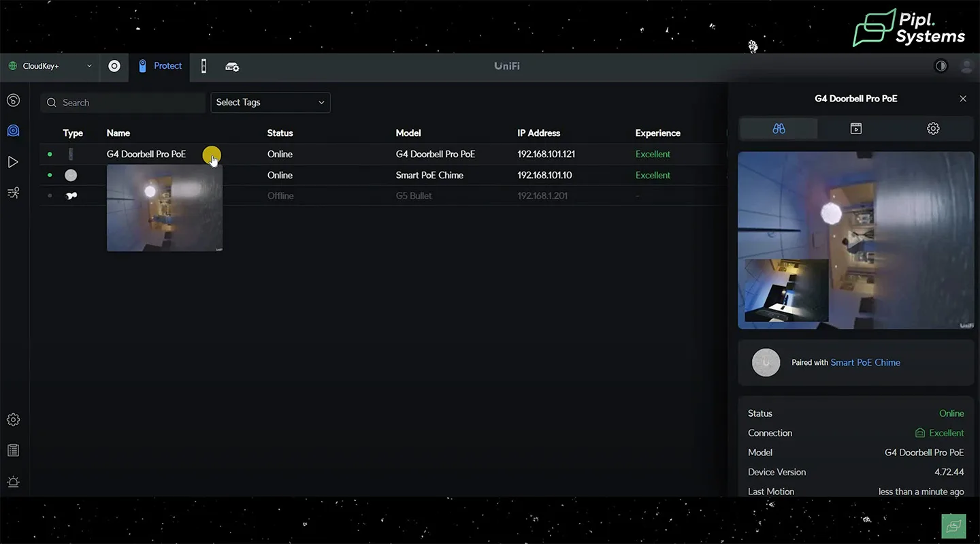Open the Settings gear in left sidebar
This screenshot has width=980, height=544.
[13, 419]
